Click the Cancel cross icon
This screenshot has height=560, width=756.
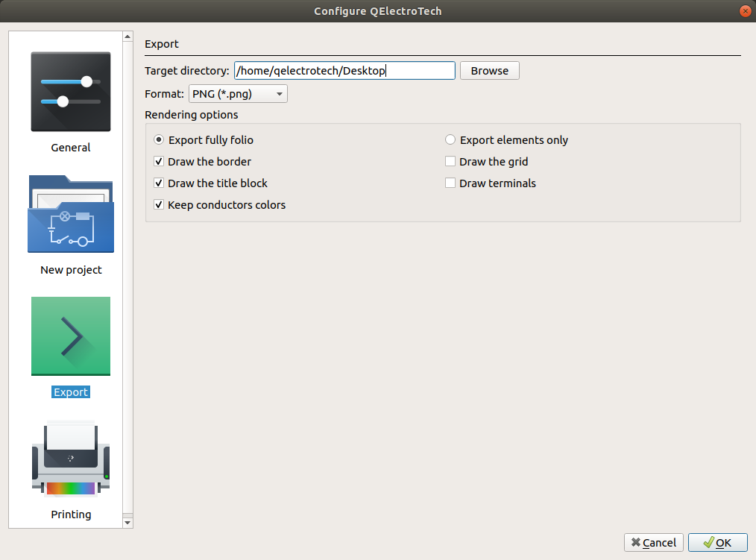636,543
